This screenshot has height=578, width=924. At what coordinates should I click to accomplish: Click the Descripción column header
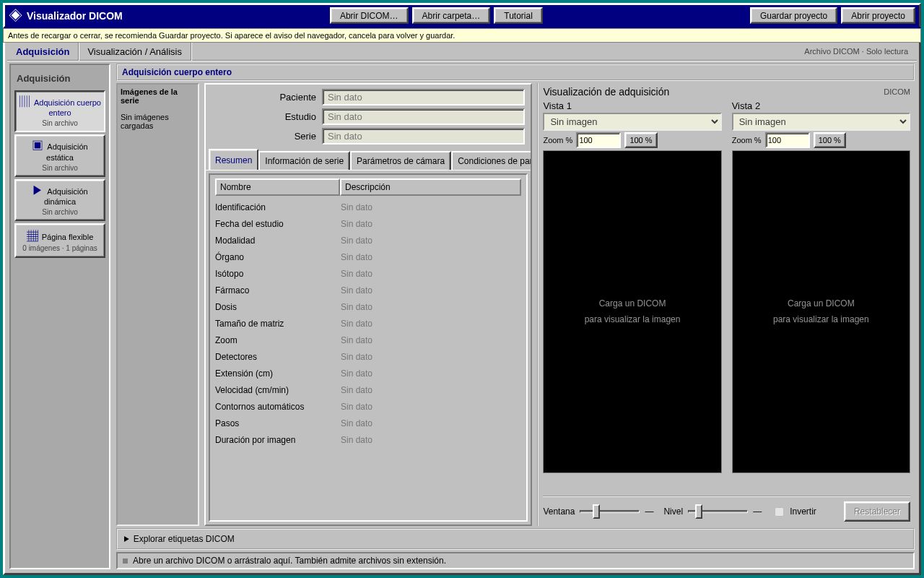tap(431, 187)
